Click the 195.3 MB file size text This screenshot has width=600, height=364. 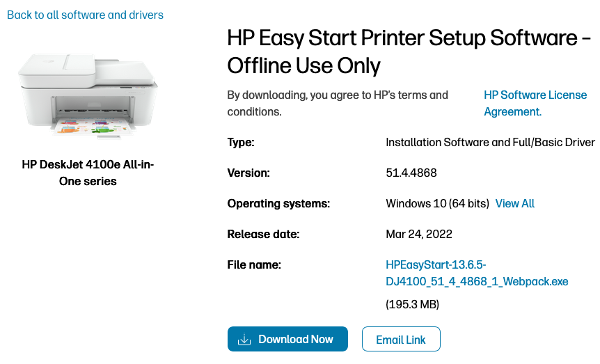point(413,305)
